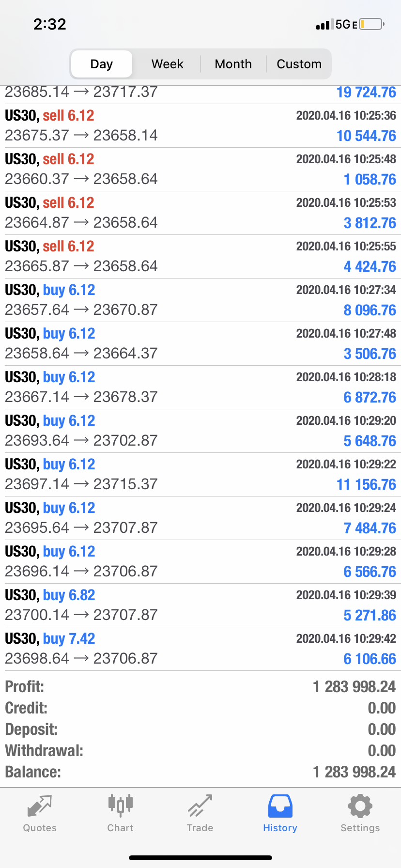Select buy 7.42 trade entry
The height and width of the screenshot is (868, 401).
(x=200, y=649)
